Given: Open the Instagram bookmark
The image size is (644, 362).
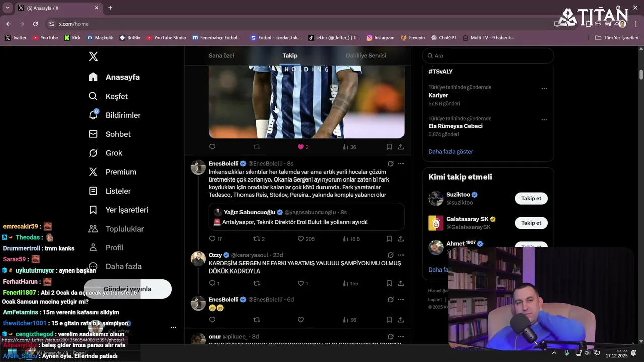Looking at the screenshot, I should [x=380, y=38].
